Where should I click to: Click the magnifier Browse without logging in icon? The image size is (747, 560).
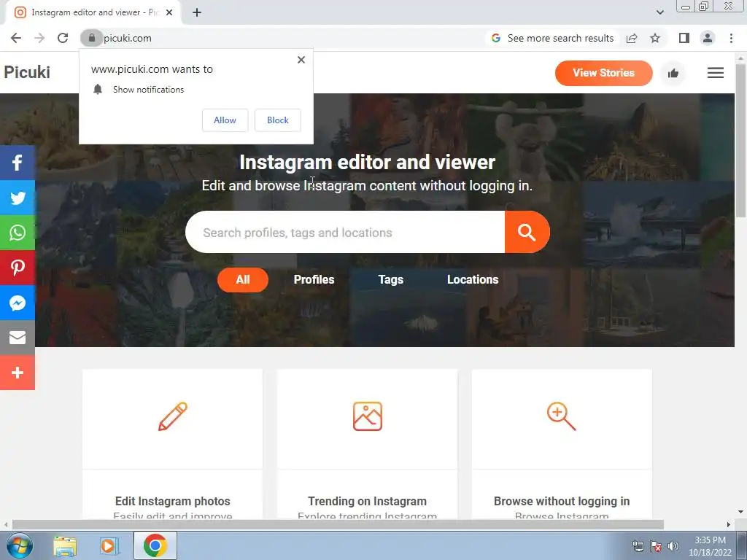561,416
